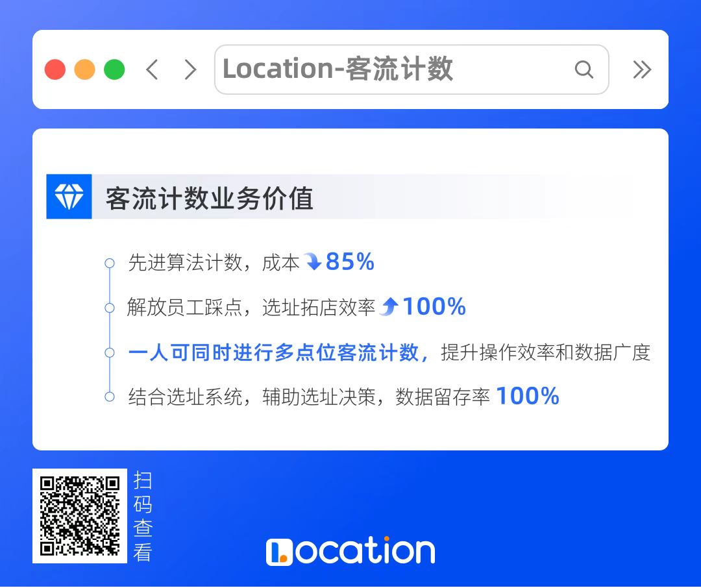Screen dimensions: 701x588
Task: Click the red close dot
Action: click(55, 69)
